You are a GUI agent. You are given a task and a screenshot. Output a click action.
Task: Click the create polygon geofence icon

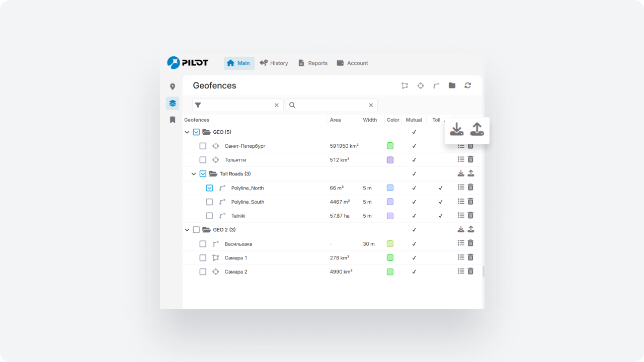(405, 85)
